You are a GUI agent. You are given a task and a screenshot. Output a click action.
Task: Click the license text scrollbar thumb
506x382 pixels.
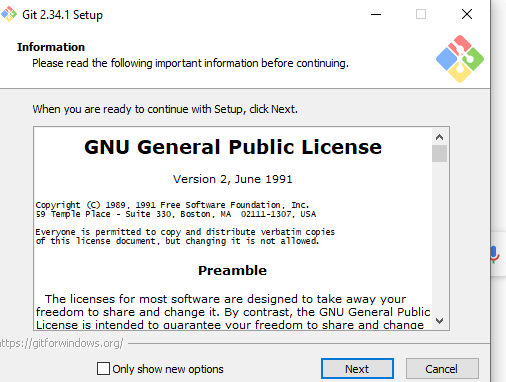point(439,153)
